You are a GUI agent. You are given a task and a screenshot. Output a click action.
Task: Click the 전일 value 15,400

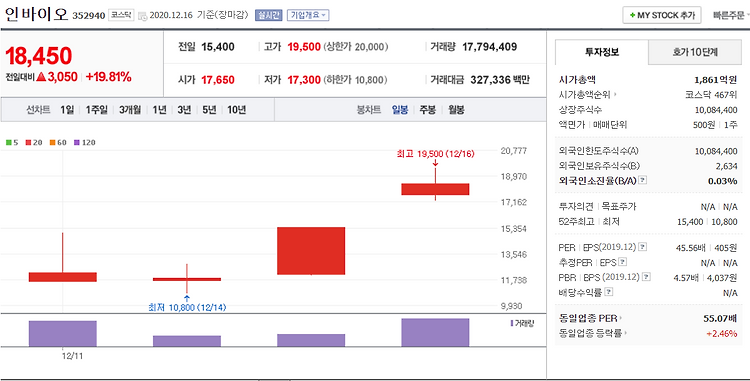(218, 47)
